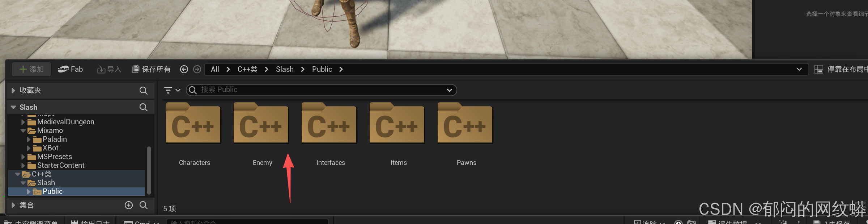
Task: Open the filter options dropdown
Action: click(172, 90)
